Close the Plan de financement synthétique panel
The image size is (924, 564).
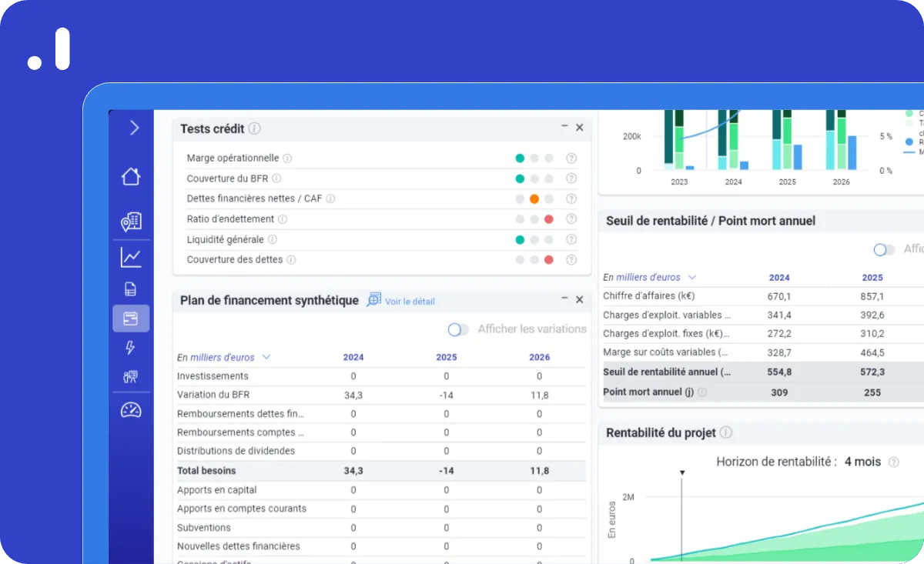(580, 300)
